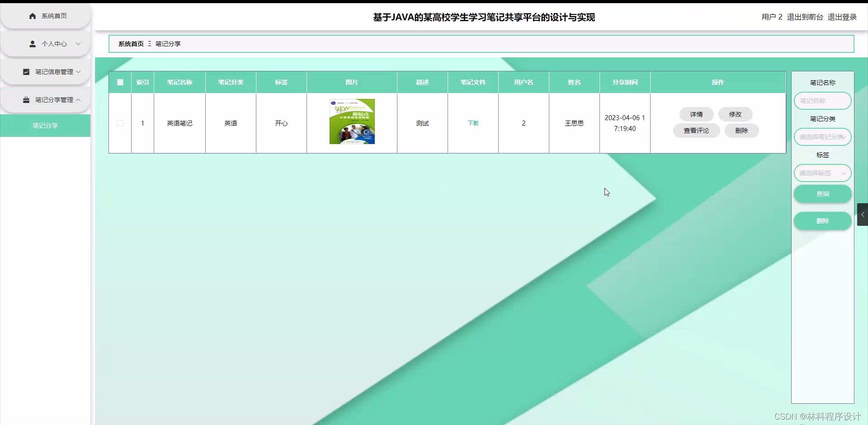Image resolution: width=868 pixels, height=425 pixels.
Task: Collapse the right search panel with edge arrow
Action: [x=863, y=215]
